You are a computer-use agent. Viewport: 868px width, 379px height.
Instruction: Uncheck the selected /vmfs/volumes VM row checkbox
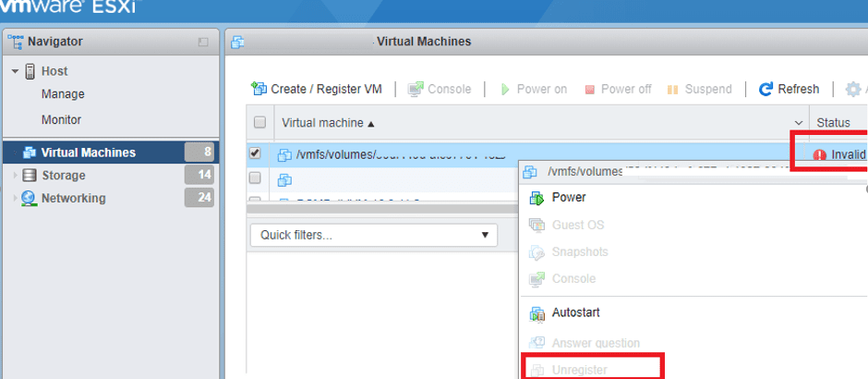click(x=256, y=153)
